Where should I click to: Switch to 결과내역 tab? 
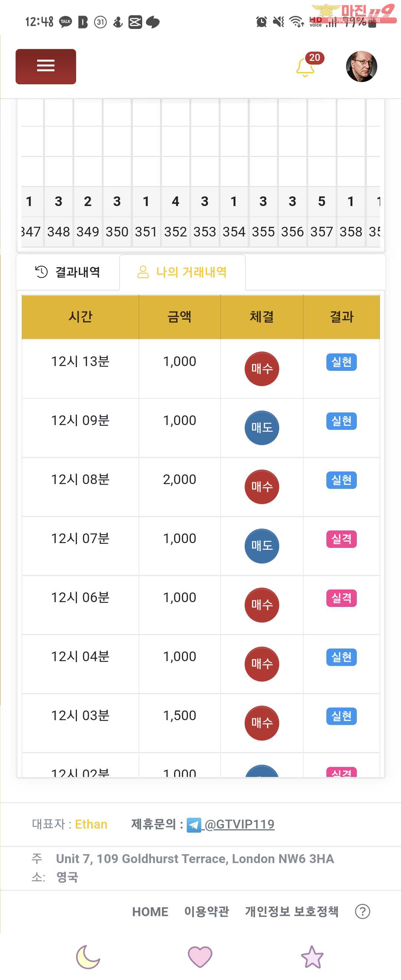(x=68, y=272)
